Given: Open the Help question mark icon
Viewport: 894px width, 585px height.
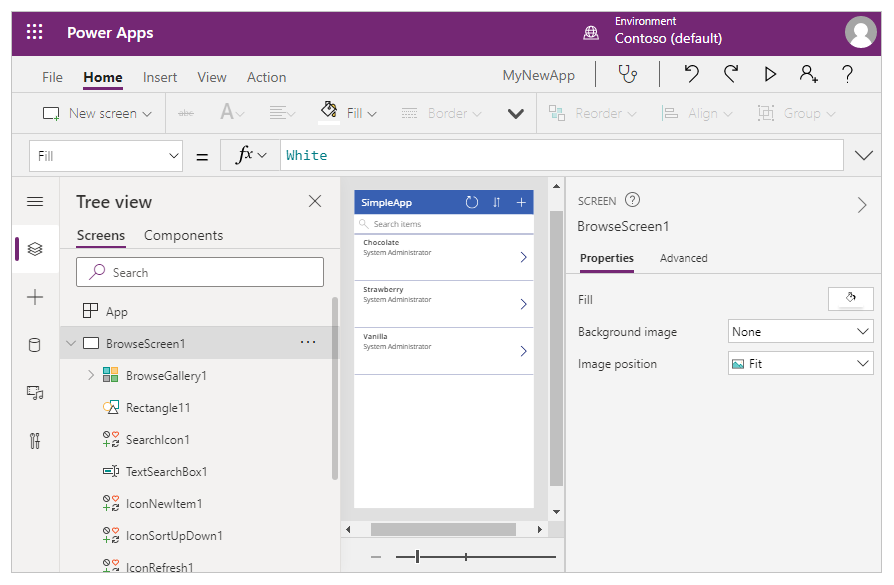Looking at the screenshot, I should coord(846,76).
